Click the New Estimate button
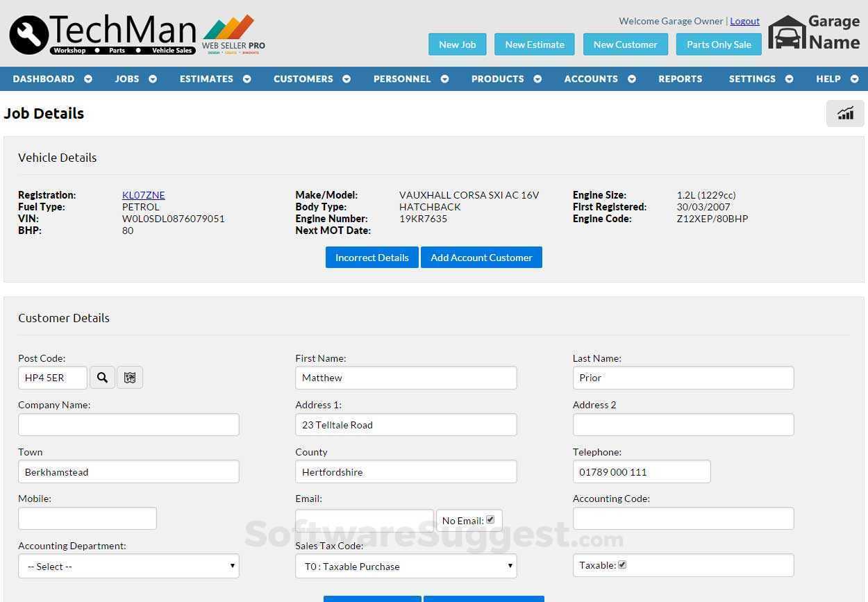The width and height of the screenshot is (868, 602). click(x=534, y=44)
